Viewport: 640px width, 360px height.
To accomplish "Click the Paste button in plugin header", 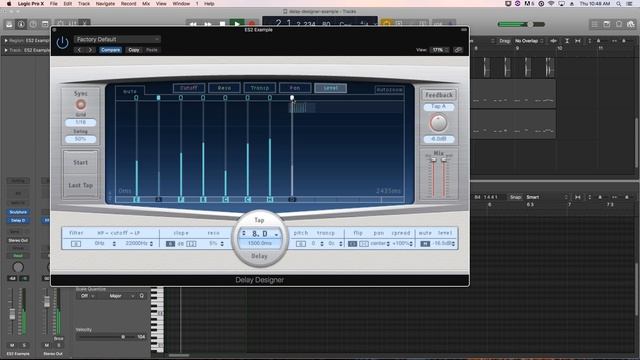I will tap(152, 50).
